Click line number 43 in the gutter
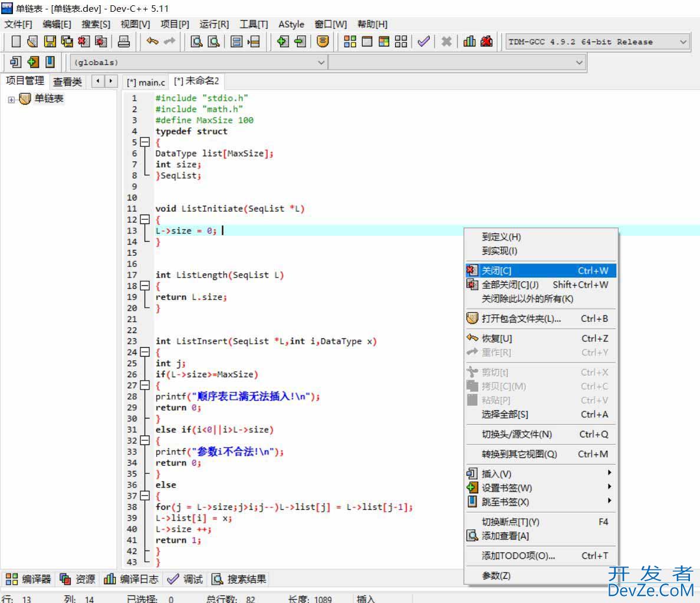Viewport: 700px width, 603px height. coord(132,562)
